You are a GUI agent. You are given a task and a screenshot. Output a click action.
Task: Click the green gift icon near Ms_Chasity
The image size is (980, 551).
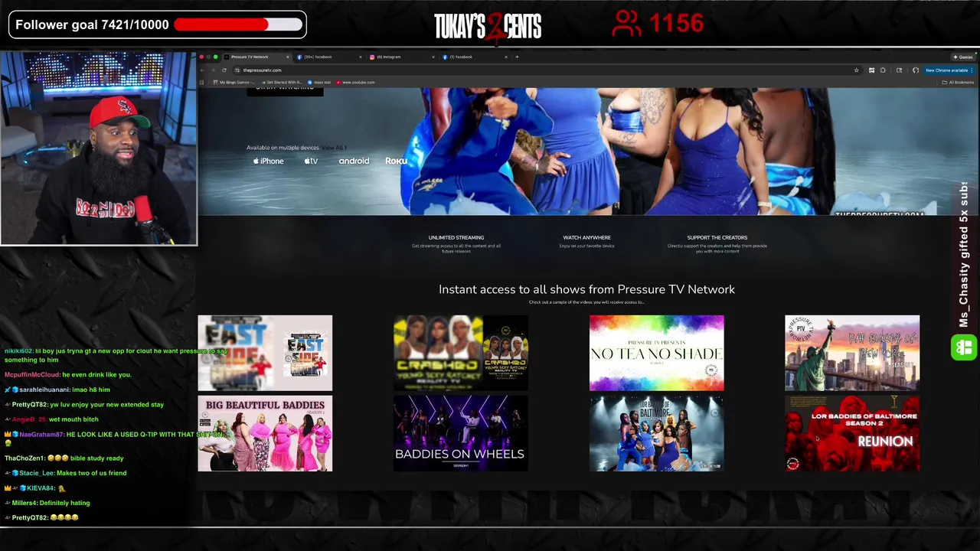[x=963, y=348]
